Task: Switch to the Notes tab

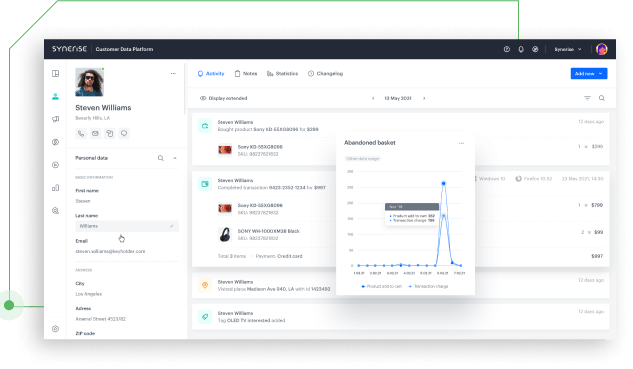Action: pyautogui.click(x=246, y=73)
